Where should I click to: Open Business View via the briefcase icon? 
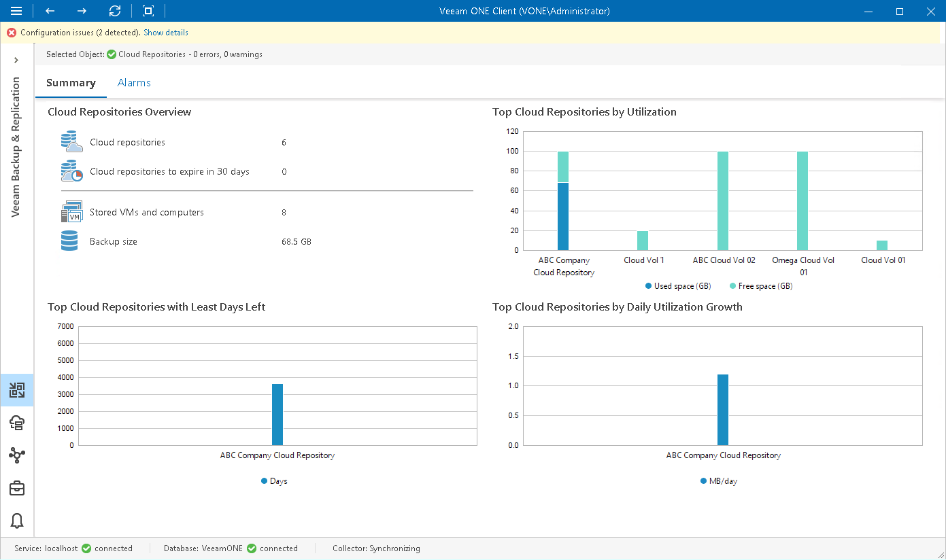(x=16, y=488)
